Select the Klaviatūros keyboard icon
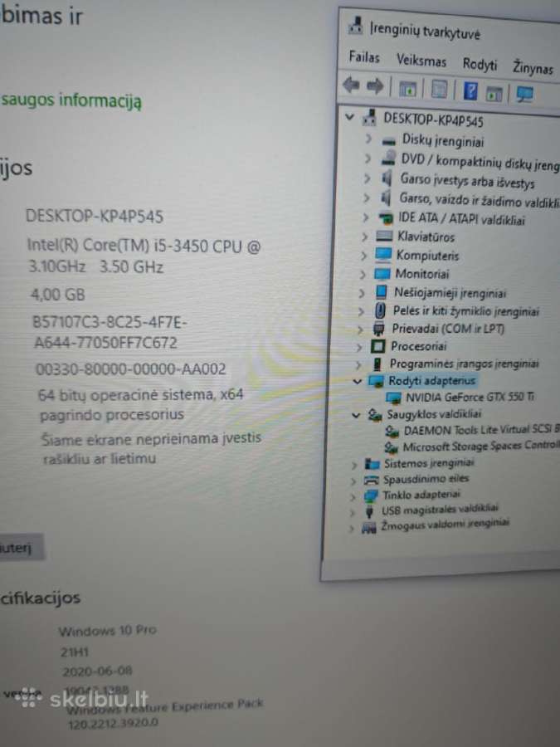The image size is (560, 747). (x=384, y=236)
